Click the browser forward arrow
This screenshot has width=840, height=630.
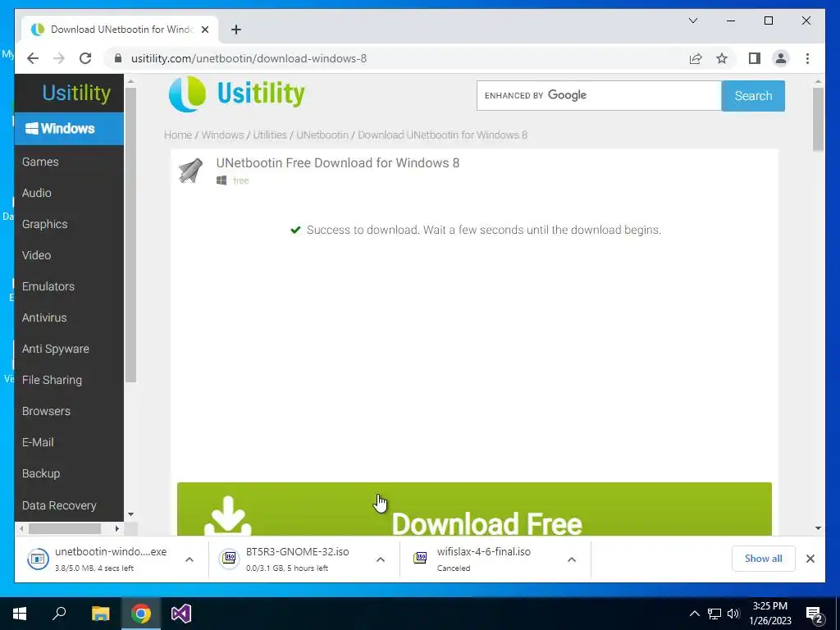(x=59, y=58)
